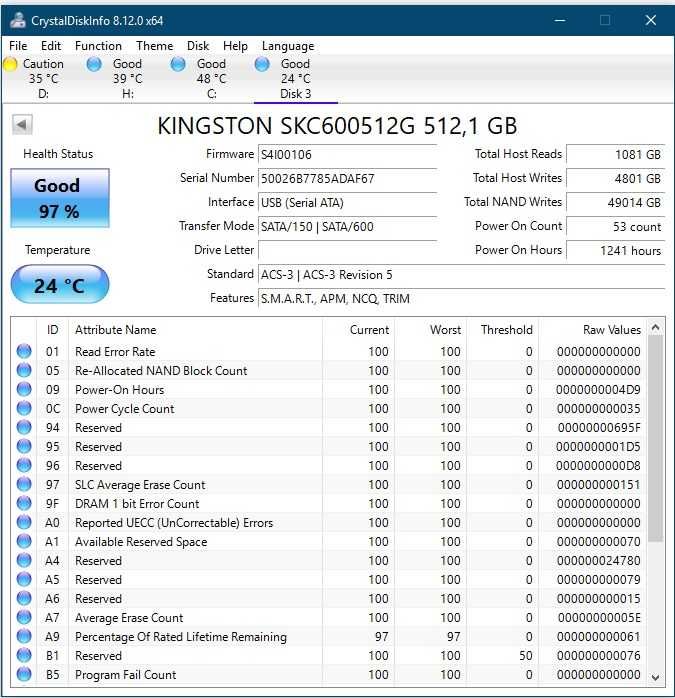Image resolution: width=675 pixels, height=698 pixels.
Task: Click the Total NAND Writes value 49014 GB
Action: coord(615,203)
